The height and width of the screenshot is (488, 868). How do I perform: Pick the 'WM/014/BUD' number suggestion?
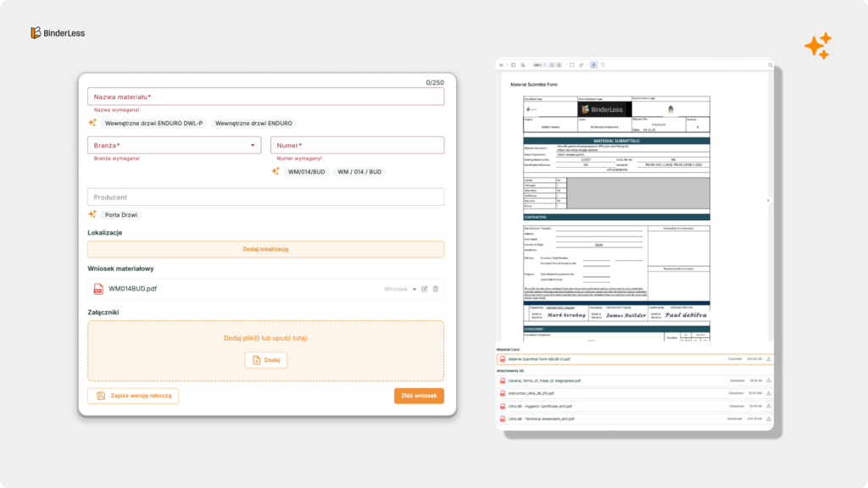point(307,172)
